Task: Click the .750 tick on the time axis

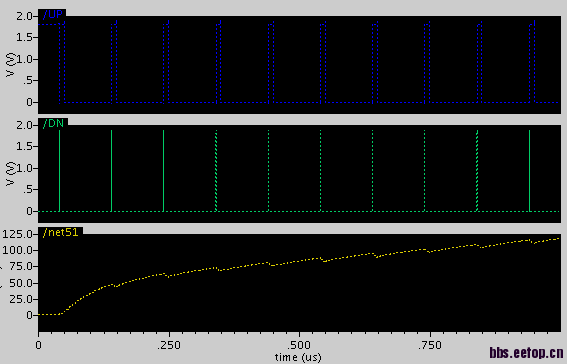Action: point(430,346)
